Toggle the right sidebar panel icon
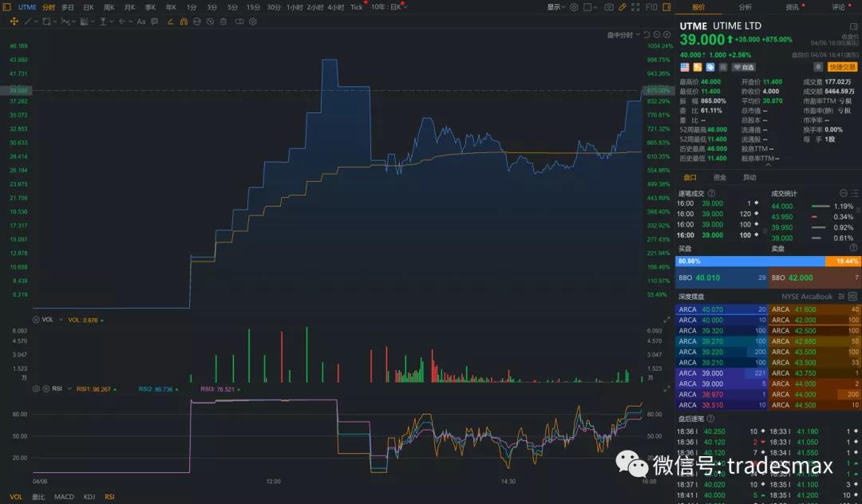862x504 pixels. 666,7
